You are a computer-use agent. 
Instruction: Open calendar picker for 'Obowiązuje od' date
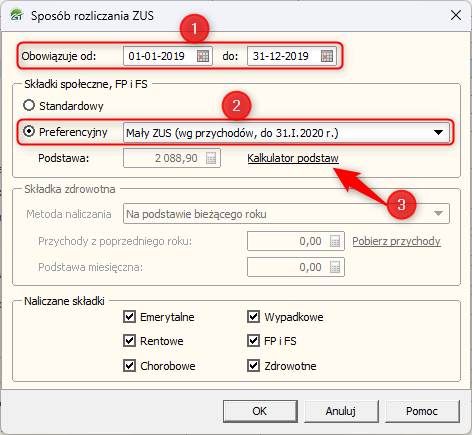pos(203,56)
